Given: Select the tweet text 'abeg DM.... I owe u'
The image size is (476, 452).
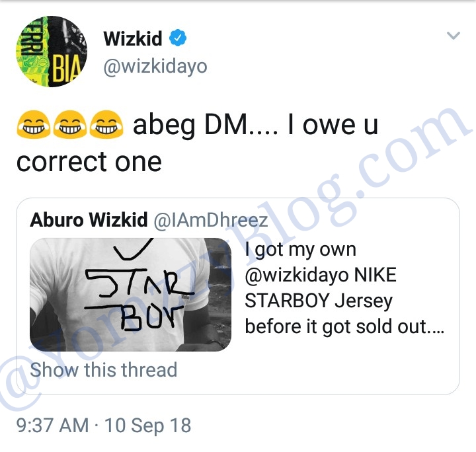Looking at the screenshot, I should (x=255, y=125).
